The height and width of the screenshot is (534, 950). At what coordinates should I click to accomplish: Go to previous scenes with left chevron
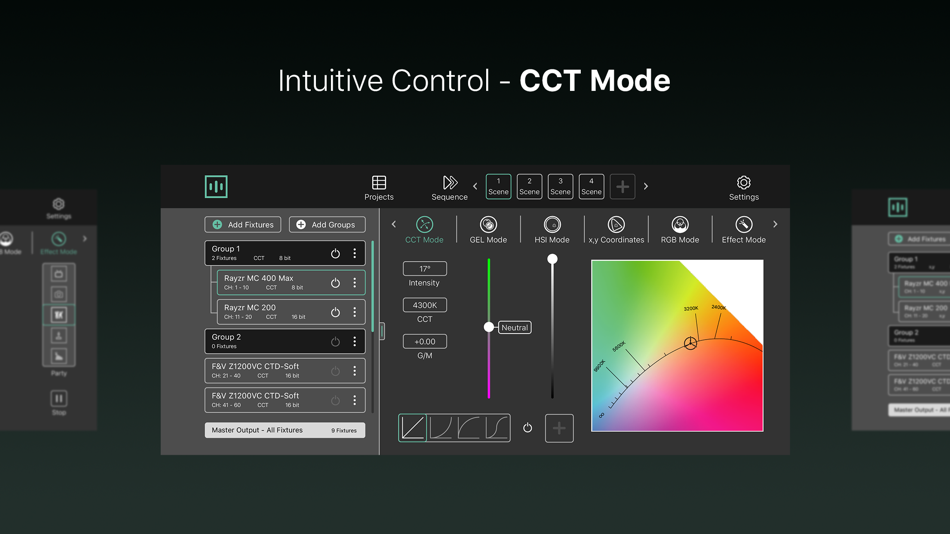coord(475,187)
